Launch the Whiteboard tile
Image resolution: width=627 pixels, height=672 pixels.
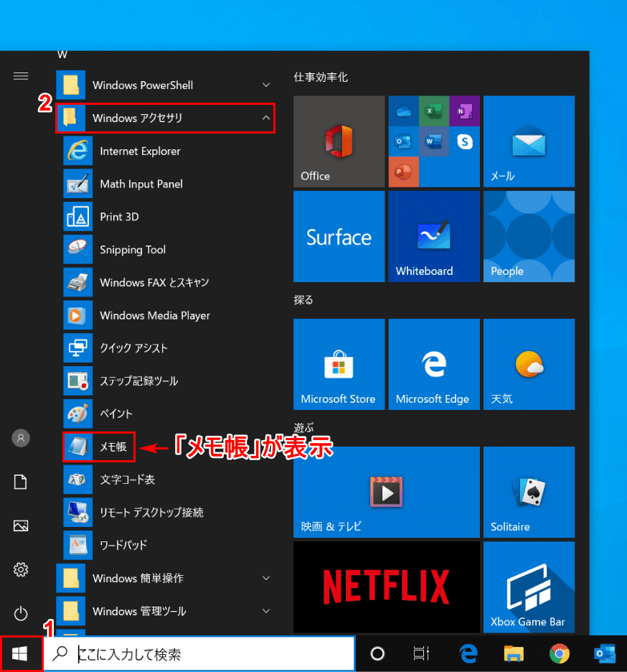tap(434, 237)
